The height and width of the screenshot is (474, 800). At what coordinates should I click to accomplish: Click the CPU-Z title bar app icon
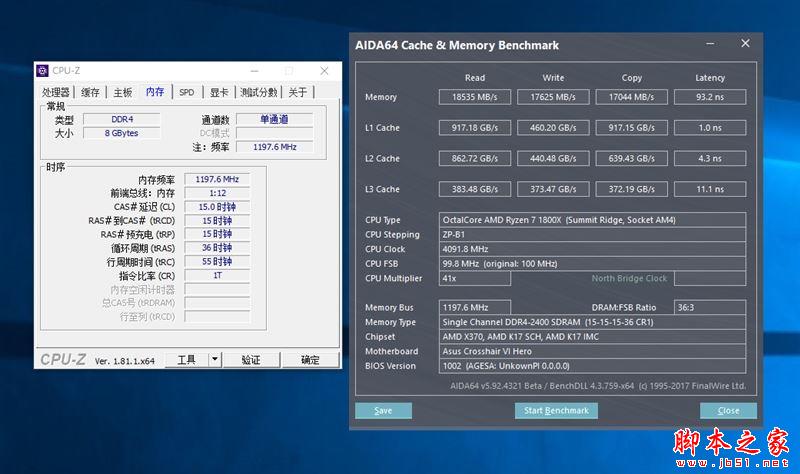(x=42, y=71)
